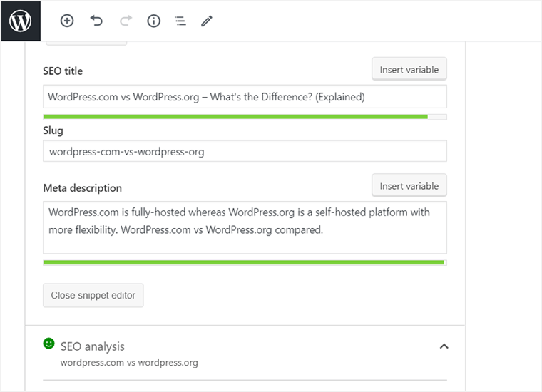Insert variable into Meta description
Screen dimensions: 542x392
pyautogui.click(x=409, y=185)
